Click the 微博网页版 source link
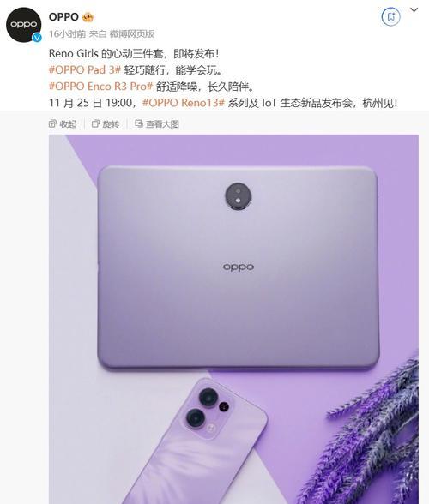This screenshot has width=429, height=504. click(x=132, y=33)
